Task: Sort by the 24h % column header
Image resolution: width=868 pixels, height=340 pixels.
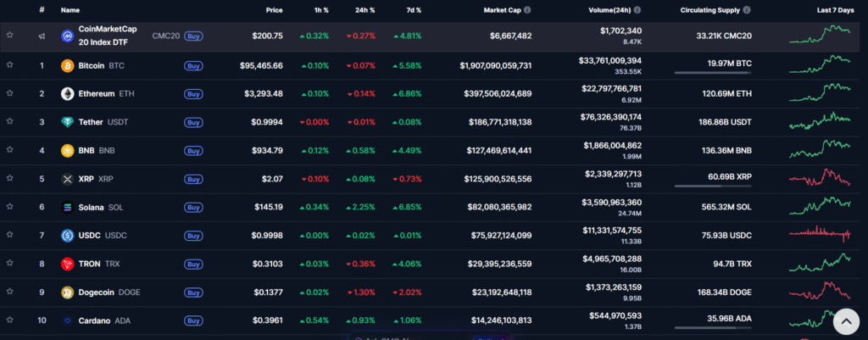Action: click(364, 10)
